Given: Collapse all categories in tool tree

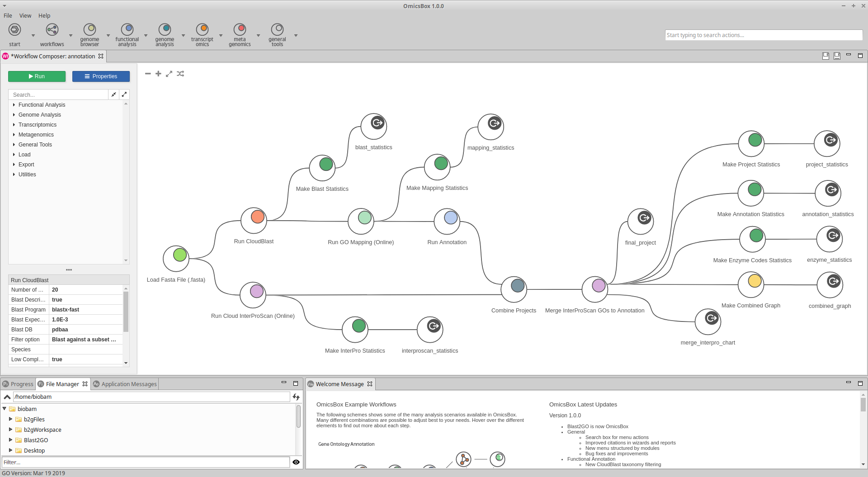Looking at the screenshot, I should (114, 94).
